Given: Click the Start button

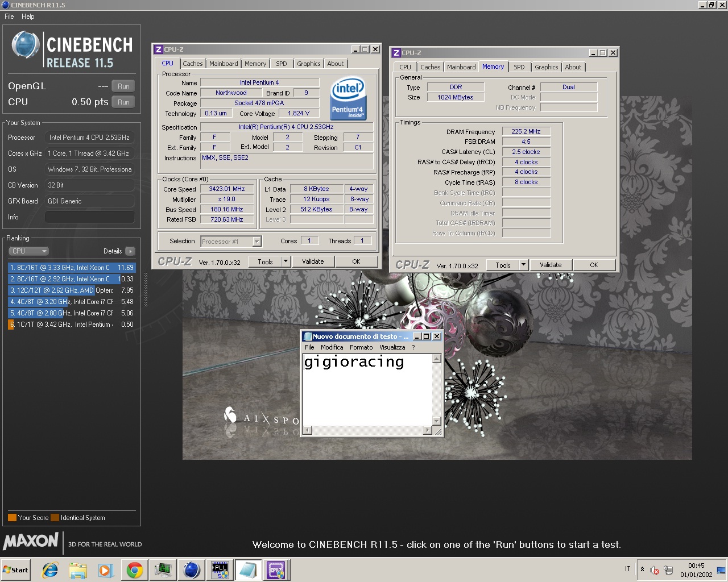Looking at the screenshot, I should coord(15,570).
